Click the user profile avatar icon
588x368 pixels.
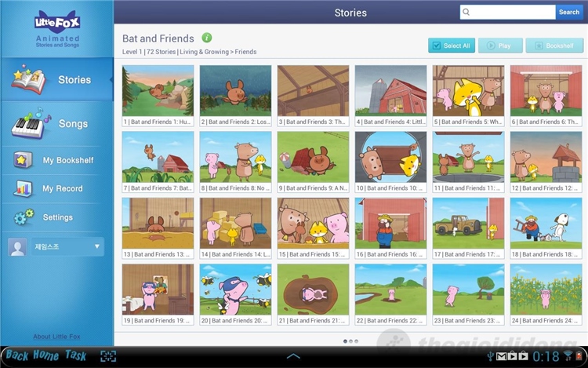[17, 247]
